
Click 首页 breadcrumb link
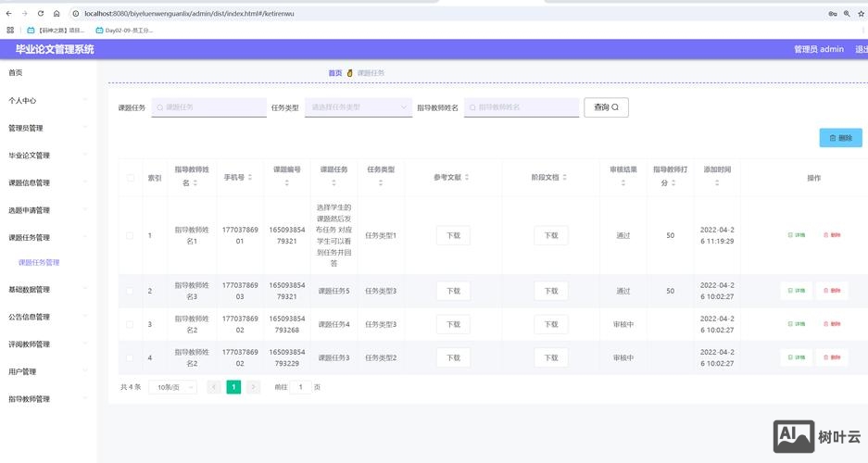335,73
